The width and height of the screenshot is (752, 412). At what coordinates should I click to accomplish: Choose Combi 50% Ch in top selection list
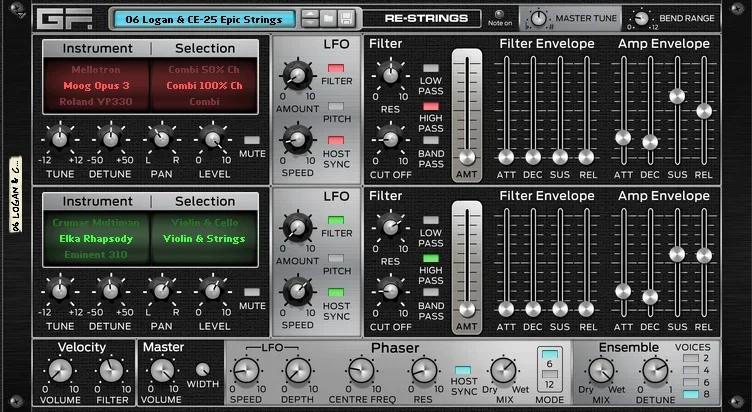pos(204,70)
